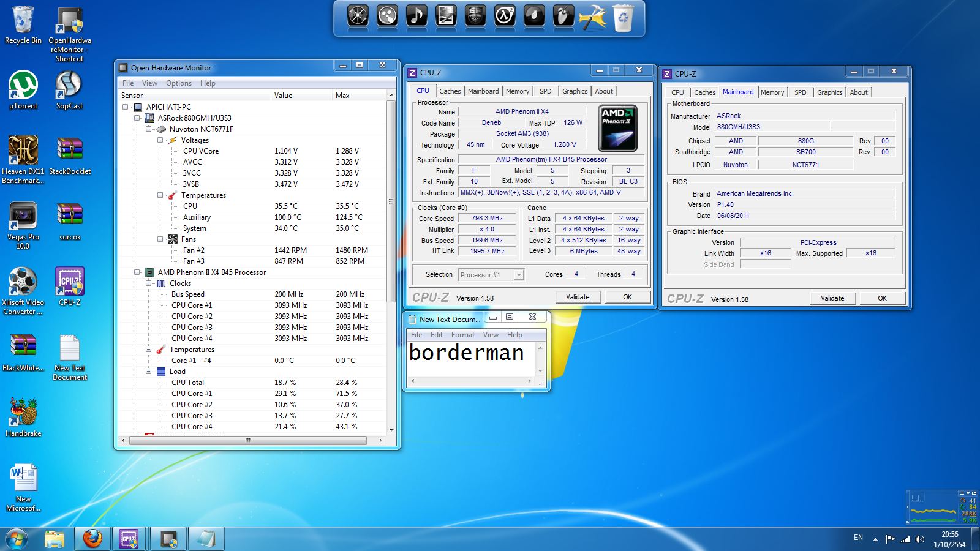Click the Xilisoft Video Converter desktop icon
The image size is (980, 551).
[23, 291]
